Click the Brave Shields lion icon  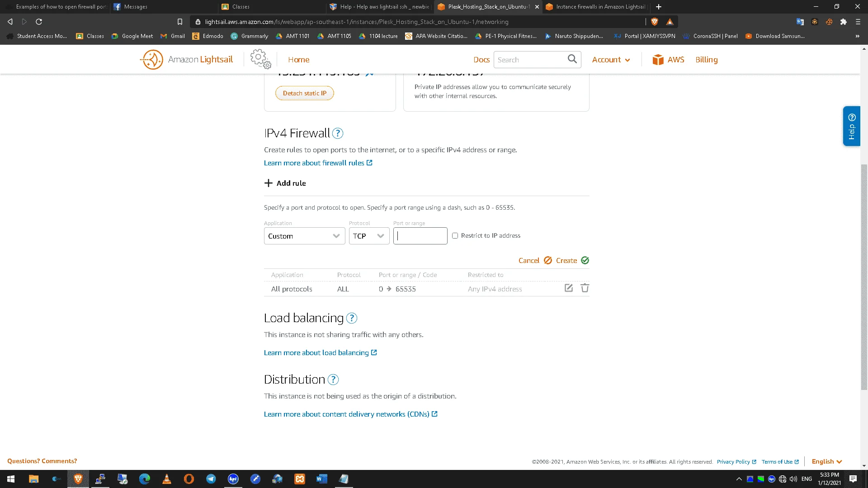click(655, 22)
